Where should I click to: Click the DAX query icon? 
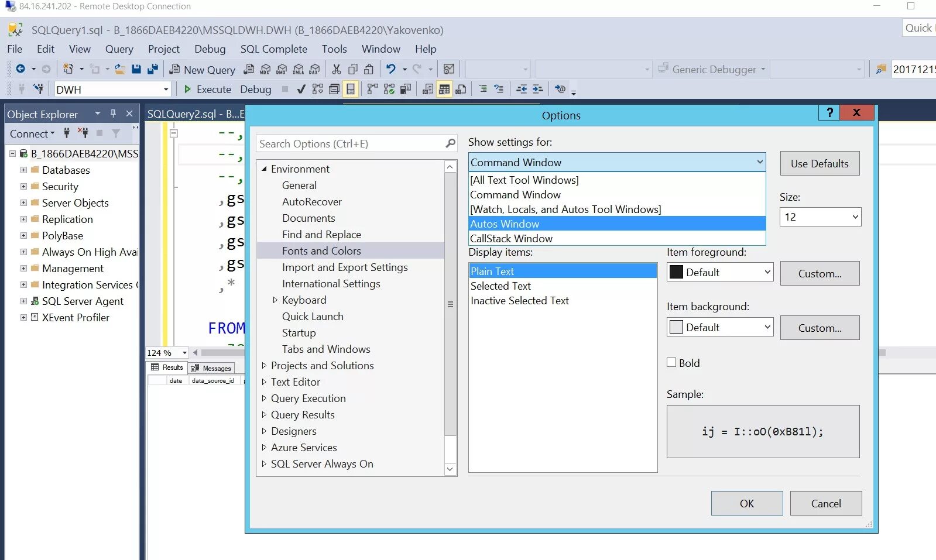[x=314, y=69]
